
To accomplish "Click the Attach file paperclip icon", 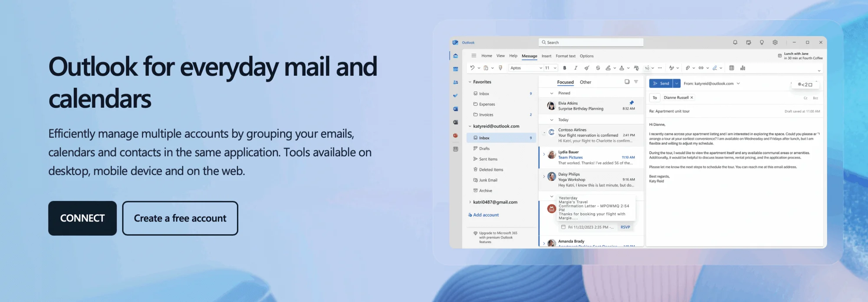I will click(687, 68).
